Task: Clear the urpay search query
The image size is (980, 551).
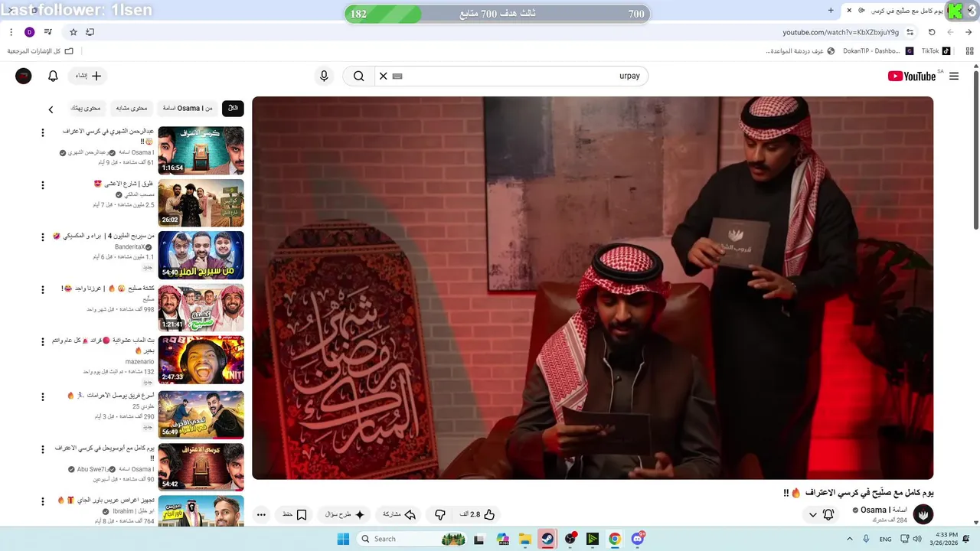Action: (x=384, y=76)
